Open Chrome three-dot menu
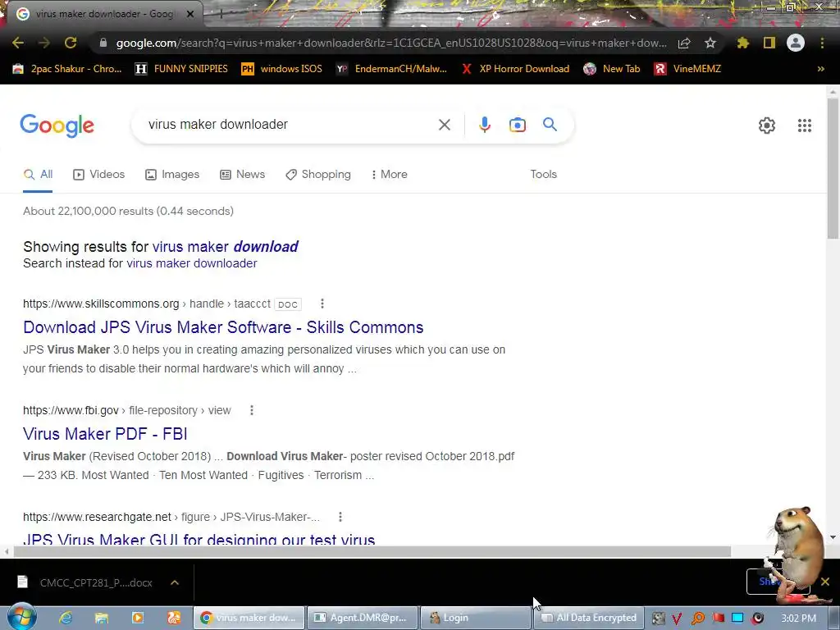The height and width of the screenshot is (630, 840). tap(822, 43)
